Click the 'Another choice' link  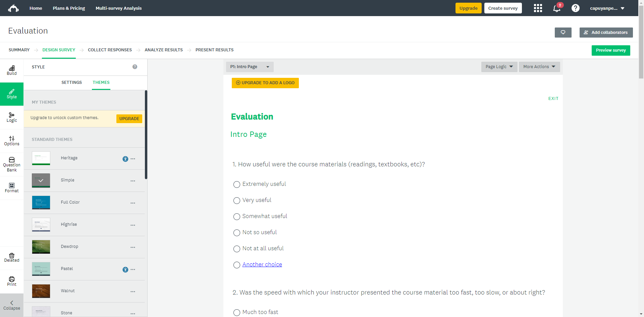262,264
